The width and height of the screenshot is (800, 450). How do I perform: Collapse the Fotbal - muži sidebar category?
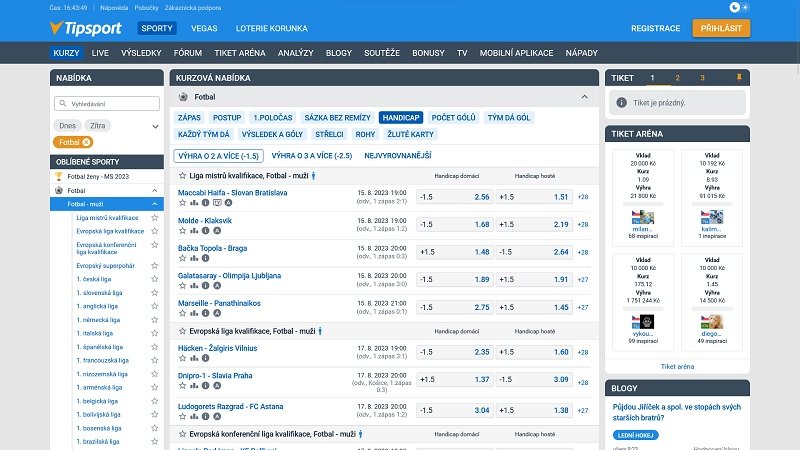[x=155, y=204]
